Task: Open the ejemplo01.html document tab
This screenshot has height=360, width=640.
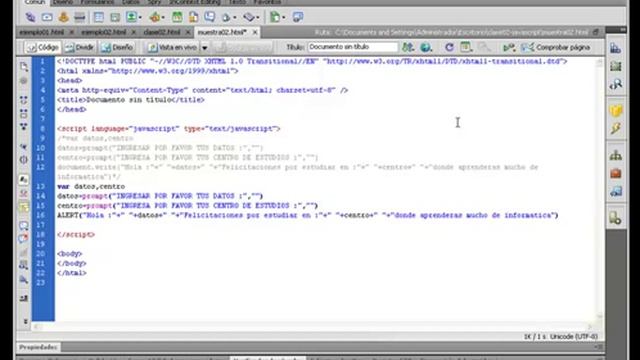Action: (42, 32)
